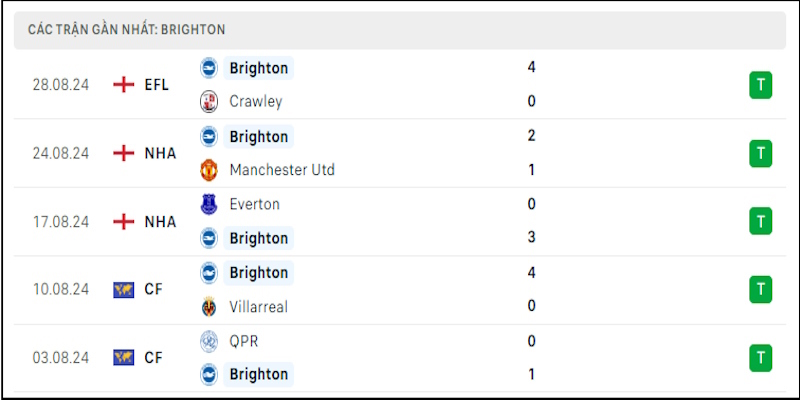
Task: Click green T badge for Crawley match
Action: [761, 85]
